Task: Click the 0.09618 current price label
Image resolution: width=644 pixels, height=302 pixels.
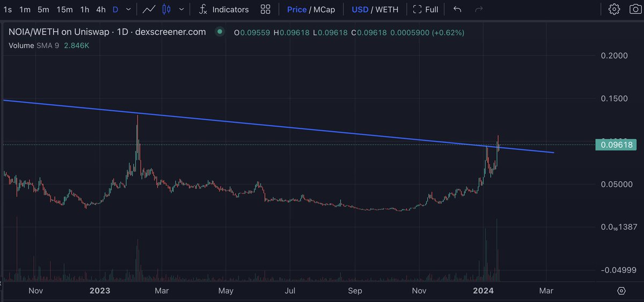Action: pyautogui.click(x=616, y=144)
